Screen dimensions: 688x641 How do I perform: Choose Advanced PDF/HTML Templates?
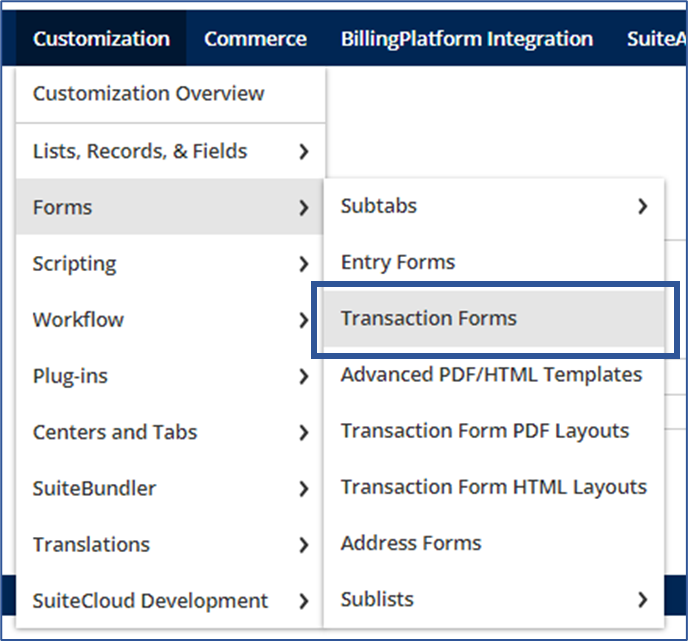494,375
